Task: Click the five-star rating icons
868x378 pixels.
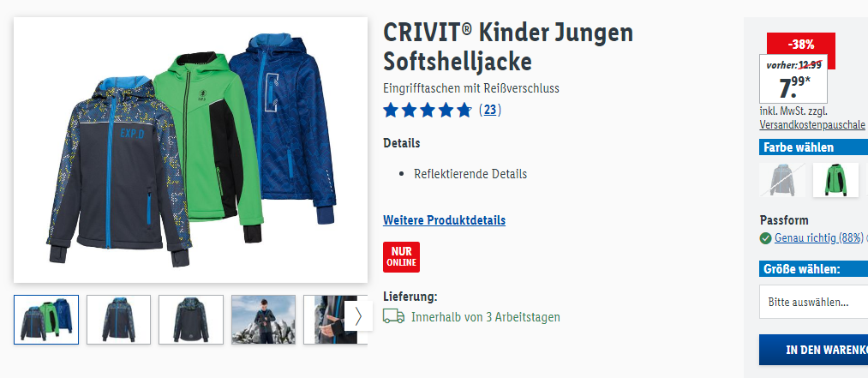Action: click(x=428, y=110)
